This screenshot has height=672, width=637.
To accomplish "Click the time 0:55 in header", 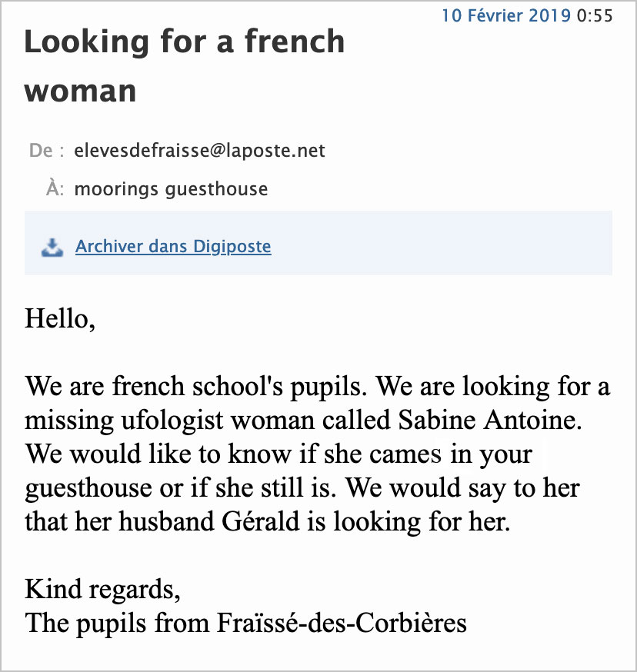I will click(x=595, y=16).
